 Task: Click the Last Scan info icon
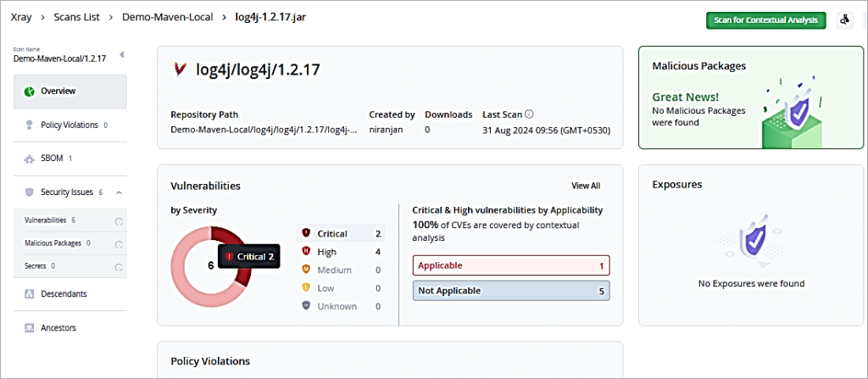[529, 114]
